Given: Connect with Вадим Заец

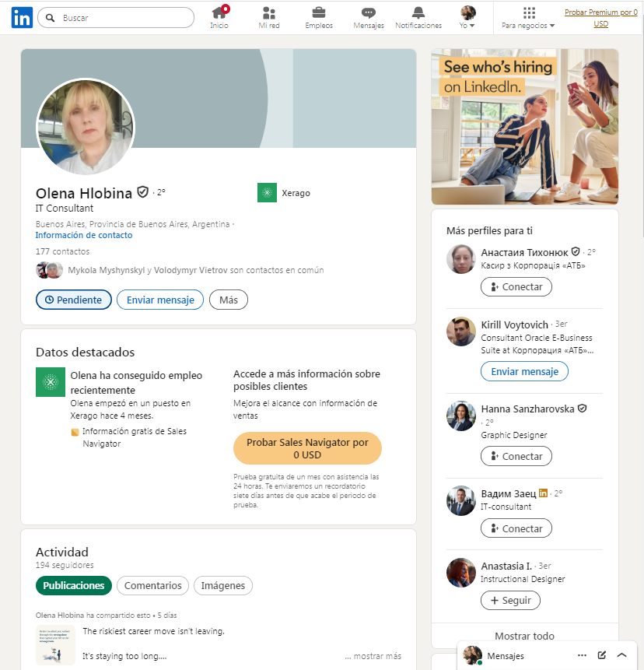Looking at the screenshot, I should click(516, 528).
